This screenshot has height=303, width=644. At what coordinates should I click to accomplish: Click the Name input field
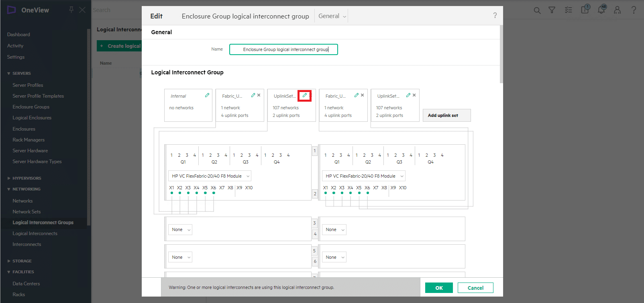(x=283, y=49)
